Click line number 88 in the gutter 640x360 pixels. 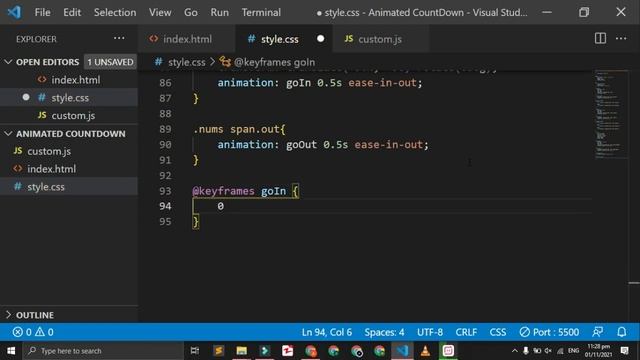(x=165, y=113)
